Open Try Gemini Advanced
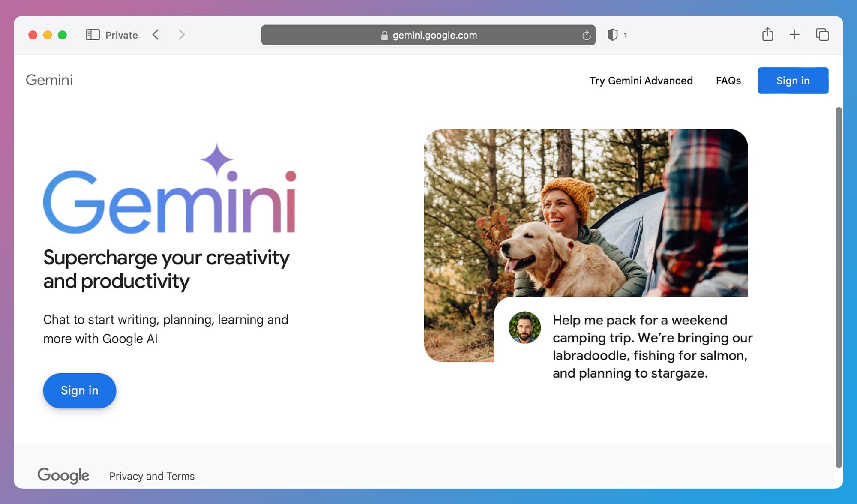The height and width of the screenshot is (504, 857). pyautogui.click(x=641, y=81)
